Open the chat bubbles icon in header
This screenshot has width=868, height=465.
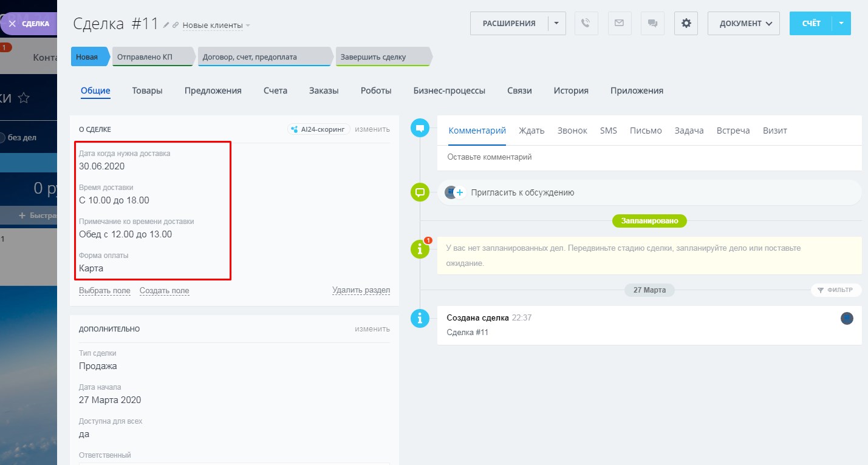pyautogui.click(x=652, y=24)
